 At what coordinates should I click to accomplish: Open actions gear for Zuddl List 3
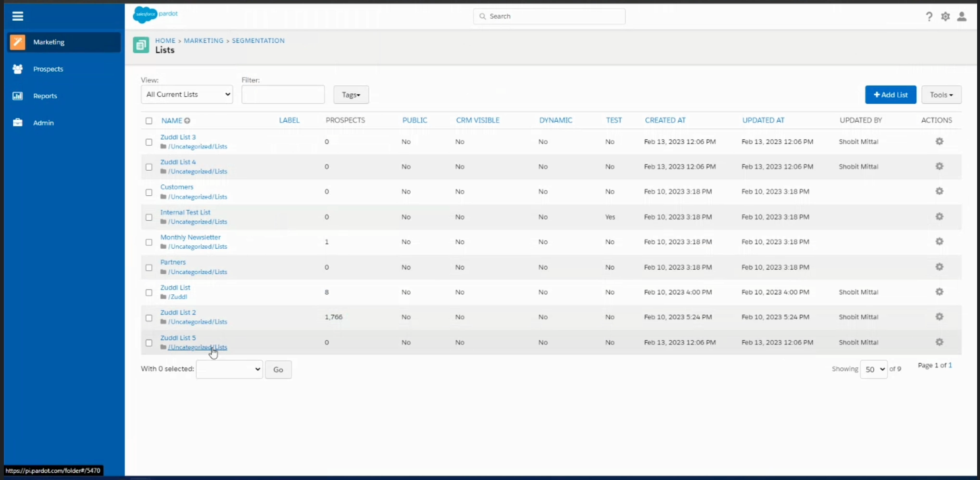pos(939,141)
